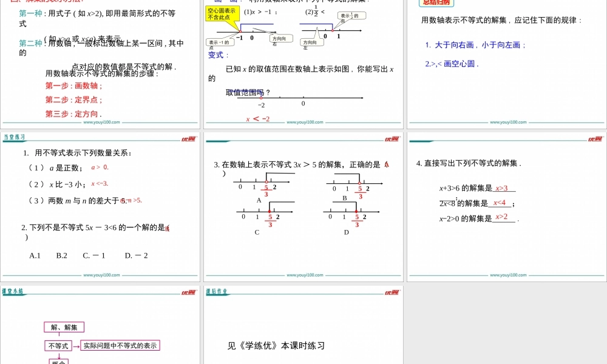Click the 优翼 logo on the 课堂小结 slide
This screenshot has height=364, width=607.
[189, 292]
